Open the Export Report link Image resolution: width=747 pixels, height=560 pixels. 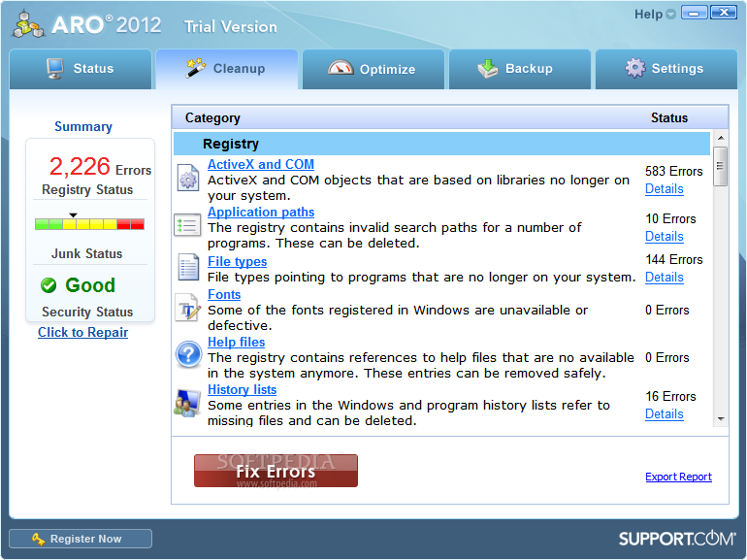[x=678, y=477]
